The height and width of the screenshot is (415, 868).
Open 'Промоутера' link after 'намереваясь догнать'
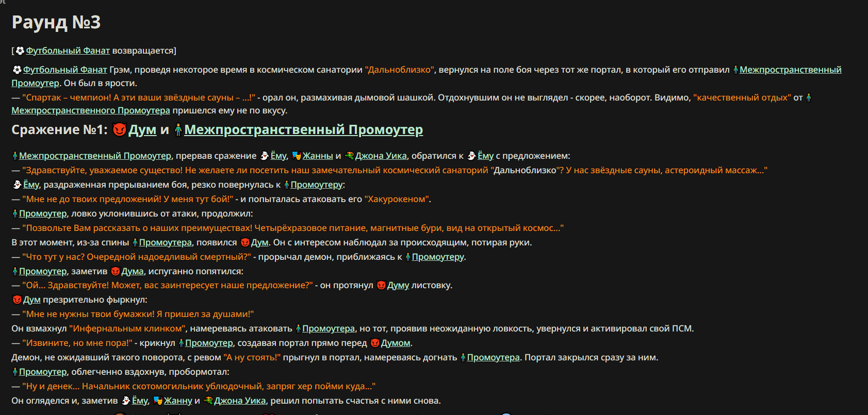click(493, 357)
